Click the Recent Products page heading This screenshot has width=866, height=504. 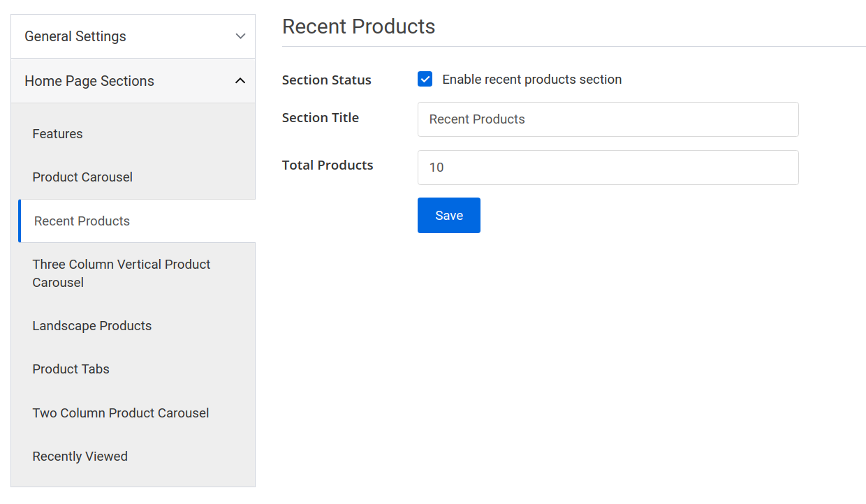(358, 26)
